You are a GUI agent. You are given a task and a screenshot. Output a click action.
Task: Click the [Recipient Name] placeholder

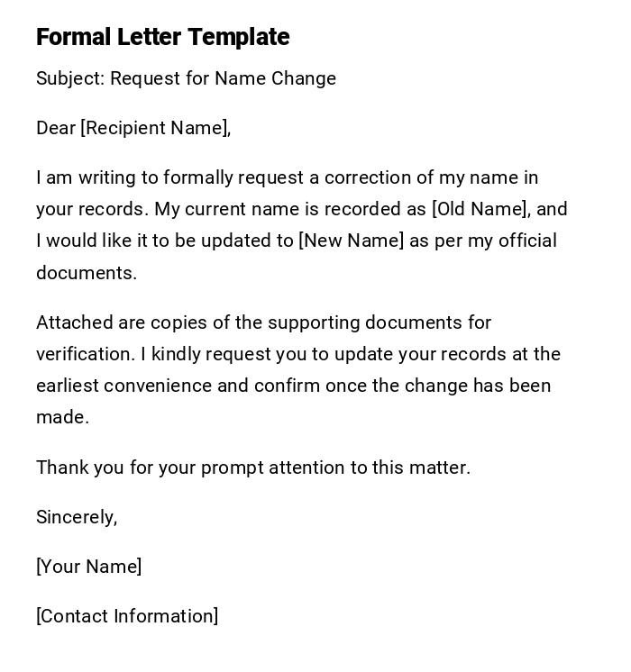click(155, 128)
